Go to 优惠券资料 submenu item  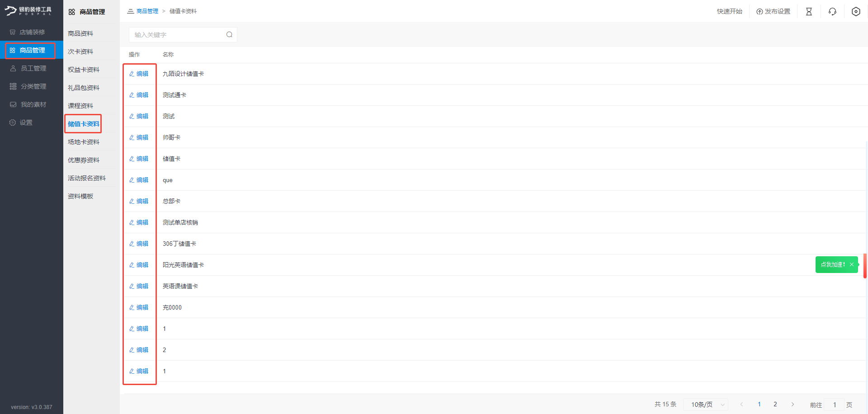tap(84, 160)
